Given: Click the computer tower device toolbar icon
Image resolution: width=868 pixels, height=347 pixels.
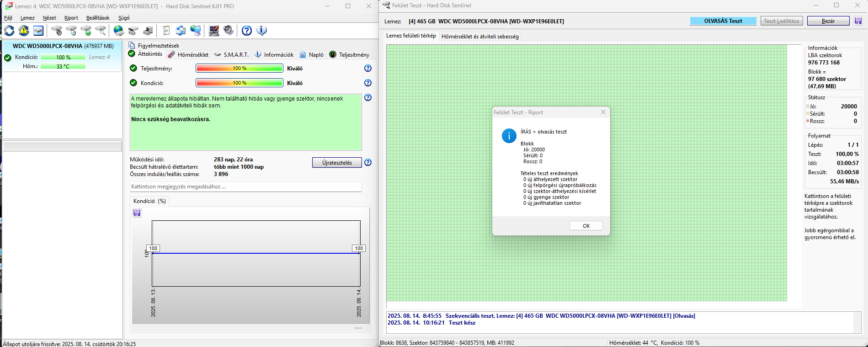Looking at the screenshot, I should (x=148, y=31).
